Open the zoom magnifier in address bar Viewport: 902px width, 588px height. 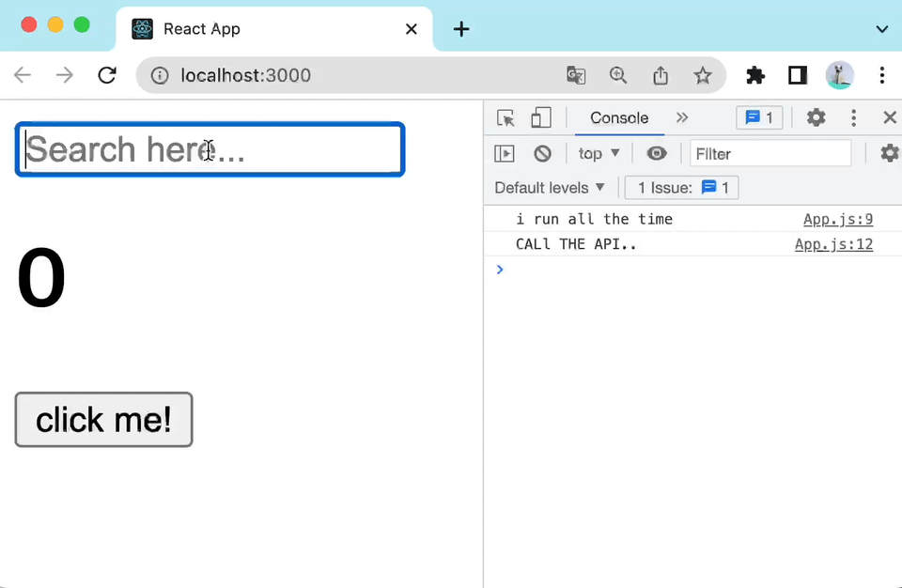coord(618,75)
